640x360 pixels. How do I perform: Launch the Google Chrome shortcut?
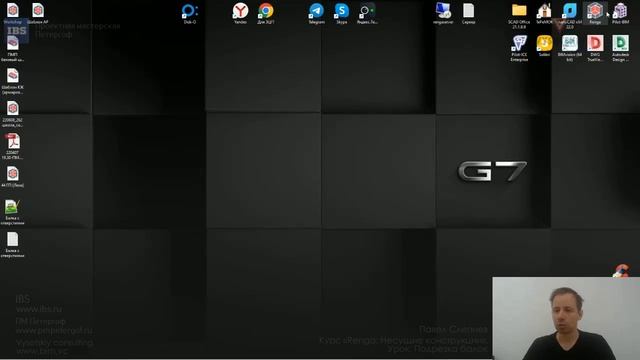pos(266,11)
